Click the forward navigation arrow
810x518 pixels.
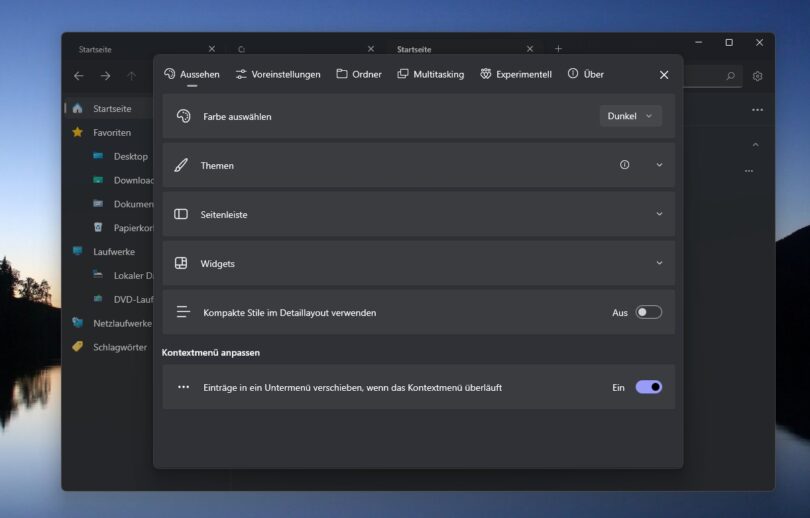tap(105, 76)
